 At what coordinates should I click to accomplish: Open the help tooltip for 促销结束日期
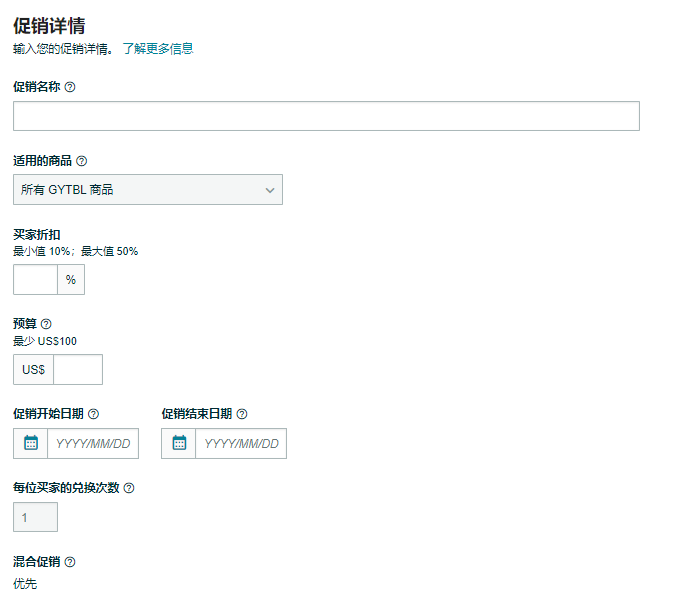pyautogui.click(x=242, y=414)
